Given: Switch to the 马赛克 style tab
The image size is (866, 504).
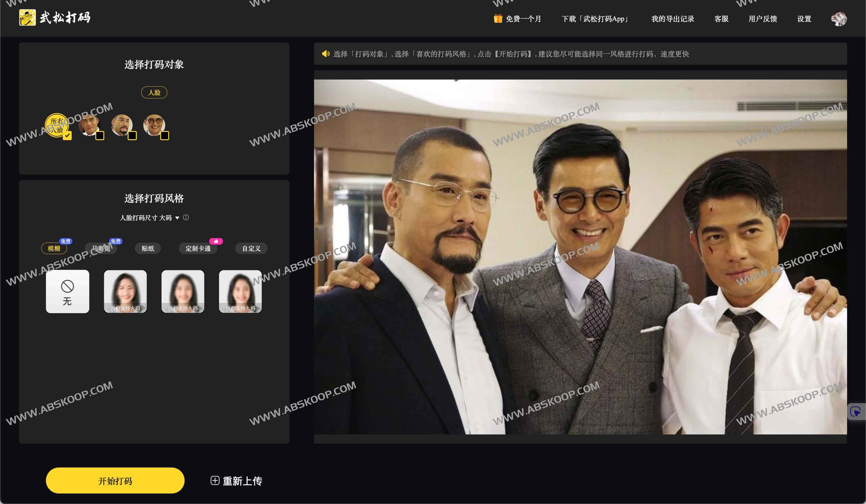Looking at the screenshot, I should click(101, 248).
